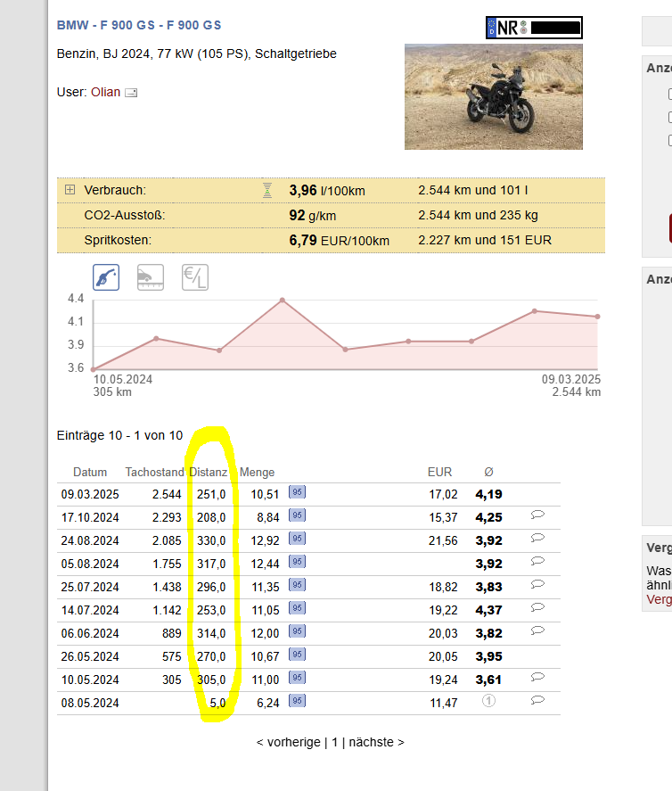The width and height of the screenshot is (672, 791).
Task: Go to the nächste page of entries
Action: coord(375,742)
